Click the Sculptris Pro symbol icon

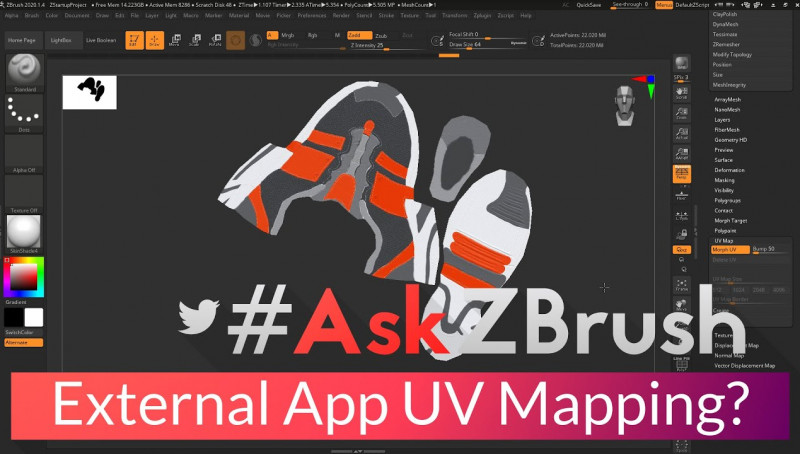(x=256, y=40)
